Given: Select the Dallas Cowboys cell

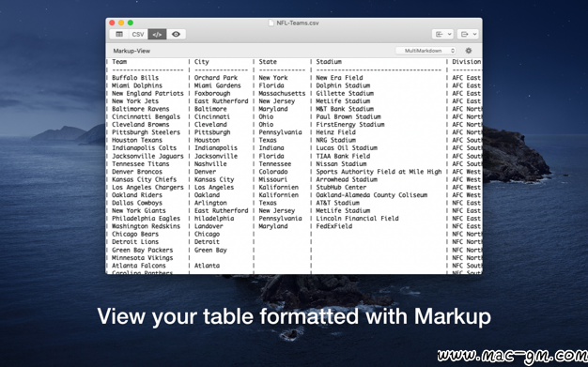Looking at the screenshot, I should 137,203.
